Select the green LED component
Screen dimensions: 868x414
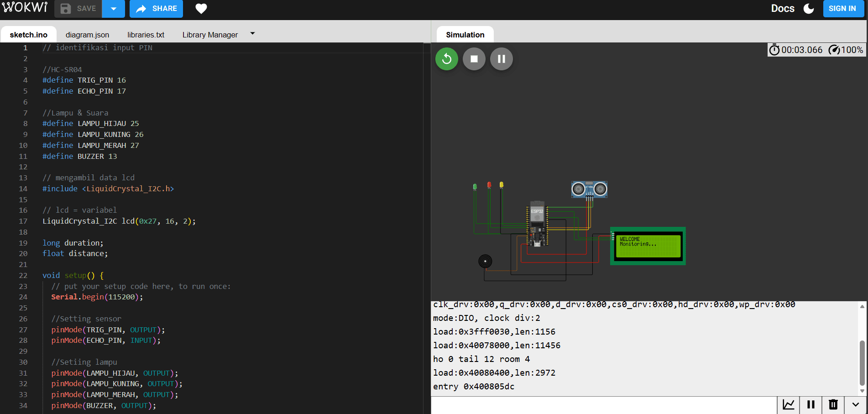[x=475, y=187]
